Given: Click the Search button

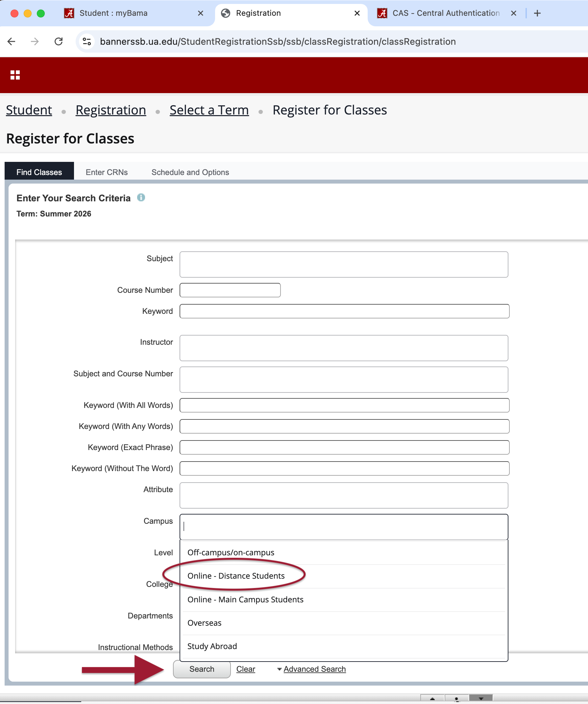Looking at the screenshot, I should pos(202,669).
